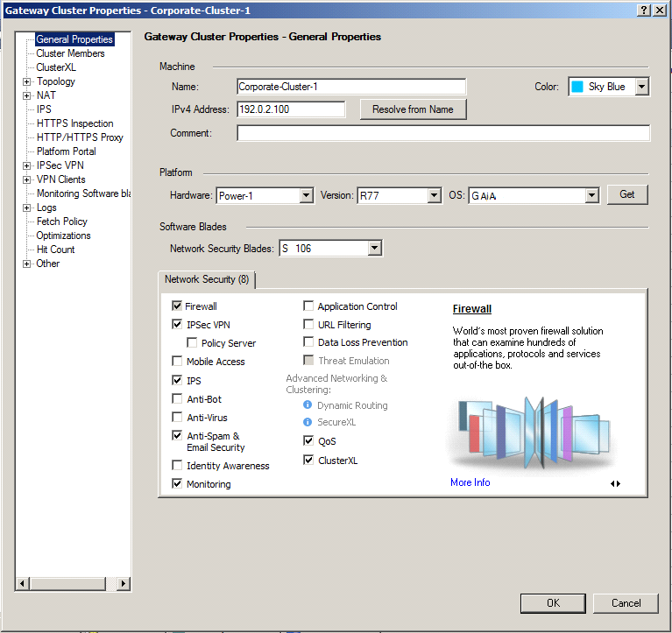Uncheck the IPS blade

[177, 380]
